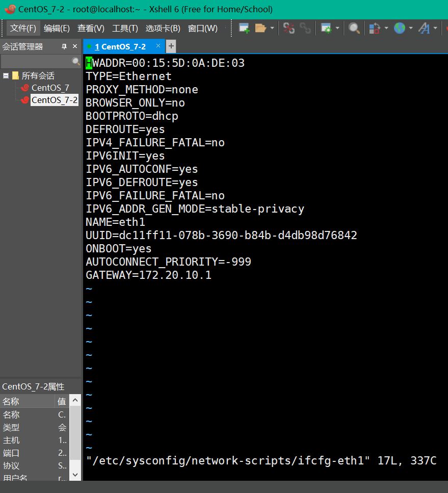Select the CentOS_7 session

point(50,88)
